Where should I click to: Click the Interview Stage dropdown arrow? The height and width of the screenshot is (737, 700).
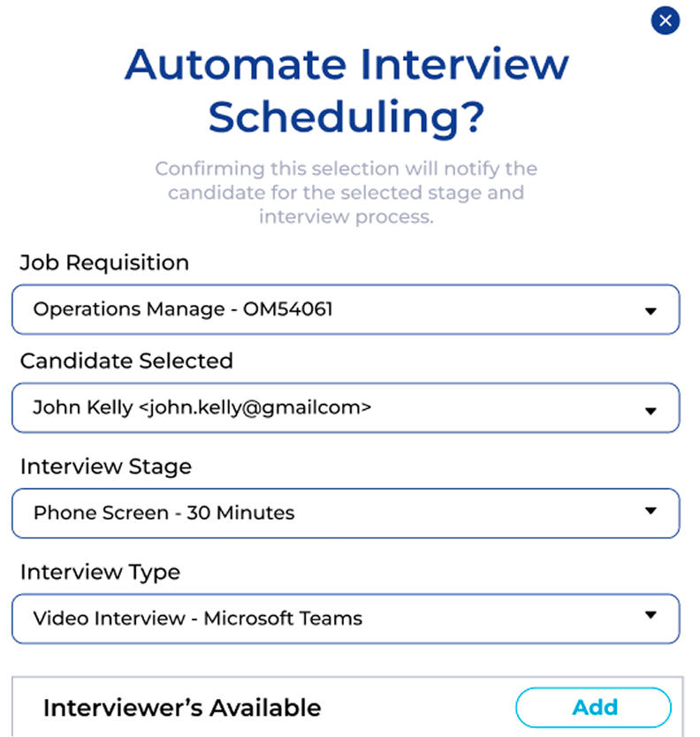pyautogui.click(x=651, y=511)
